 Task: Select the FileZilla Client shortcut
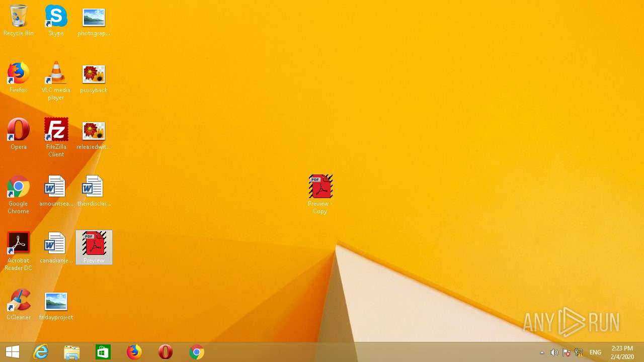[56, 137]
